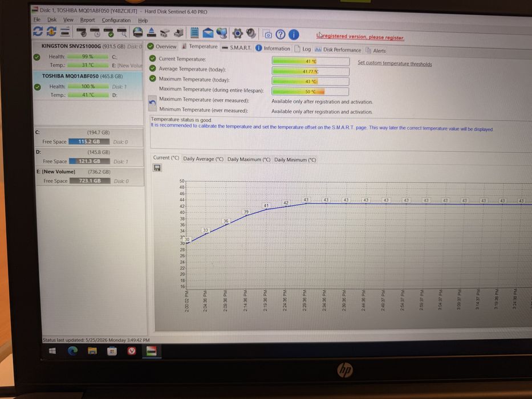Select the TOSHIBA MQ01ABF050 disk entry
532x399 pixels.
(88, 86)
